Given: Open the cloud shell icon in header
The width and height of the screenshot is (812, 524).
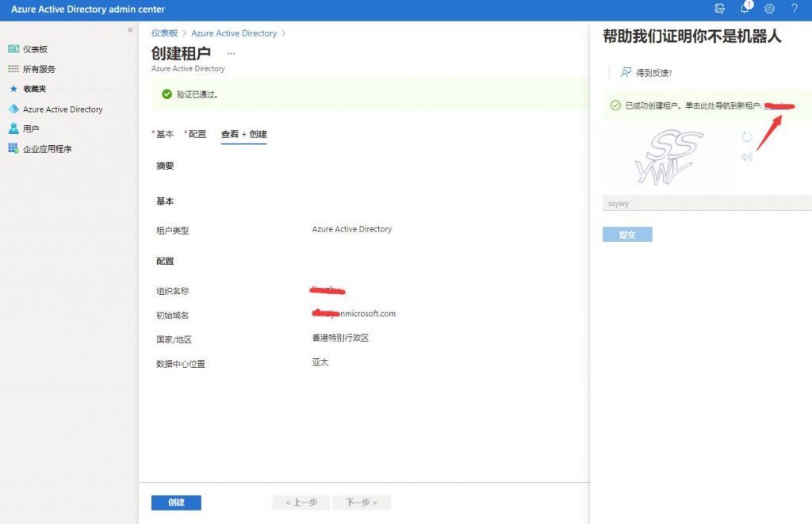Looking at the screenshot, I should 719,9.
